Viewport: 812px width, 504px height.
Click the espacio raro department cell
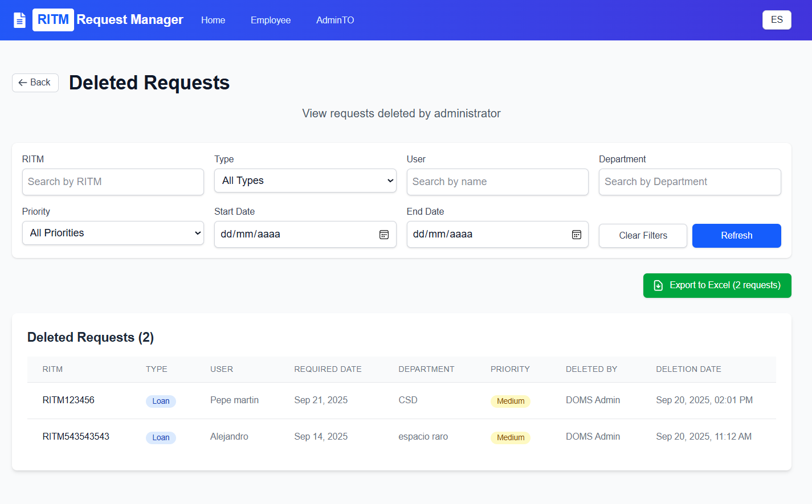coord(423,437)
